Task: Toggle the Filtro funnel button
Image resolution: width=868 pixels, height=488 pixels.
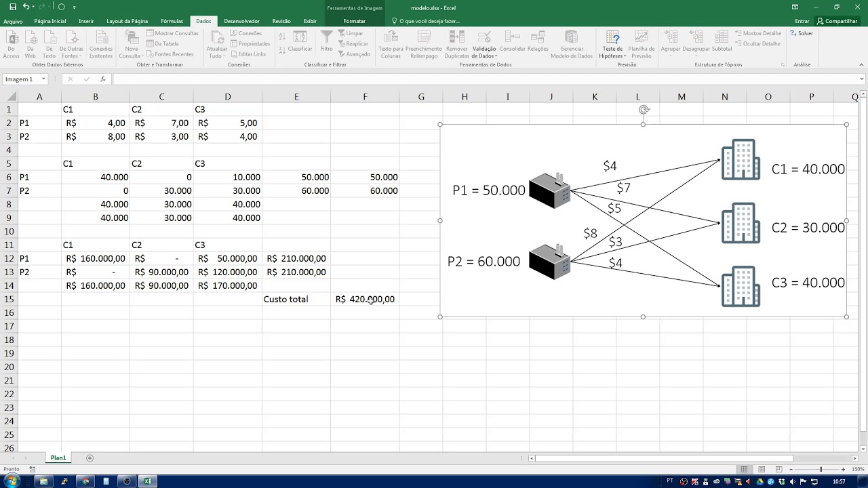Action: click(x=327, y=42)
